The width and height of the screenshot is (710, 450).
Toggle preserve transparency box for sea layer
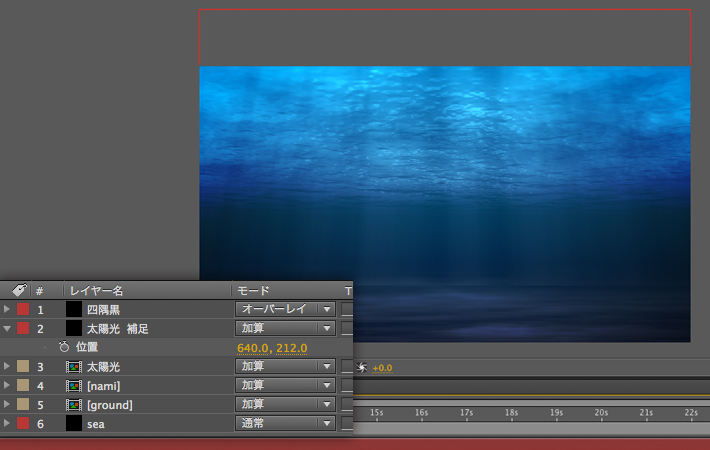click(347, 424)
